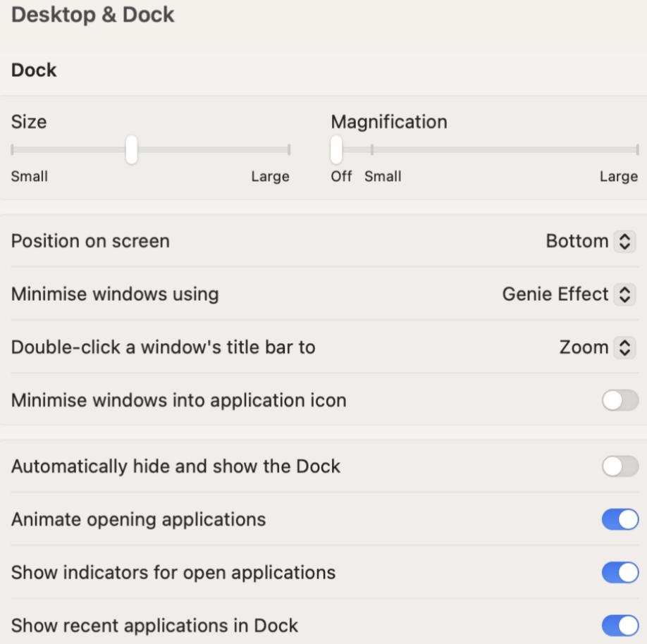The height and width of the screenshot is (644, 647).
Task: Open the Genie Effect minimise dropdown
Action: (569, 294)
